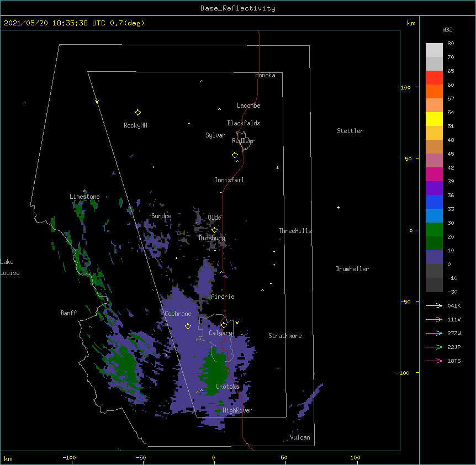This screenshot has width=476, height=465.
Task: Click the Stettler city label
Action: point(350,131)
